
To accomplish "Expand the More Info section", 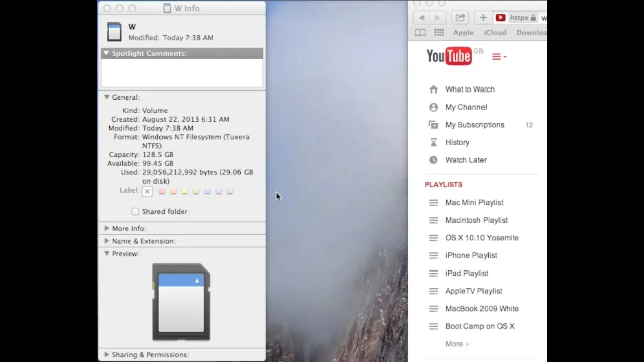I will (106, 228).
